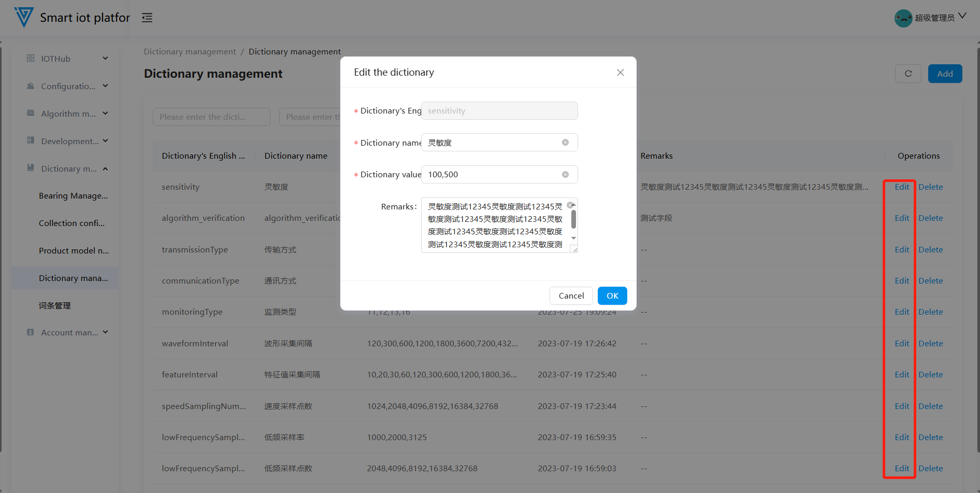Click the Remarks textarea resize handle
980x493 pixels.
click(574, 249)
